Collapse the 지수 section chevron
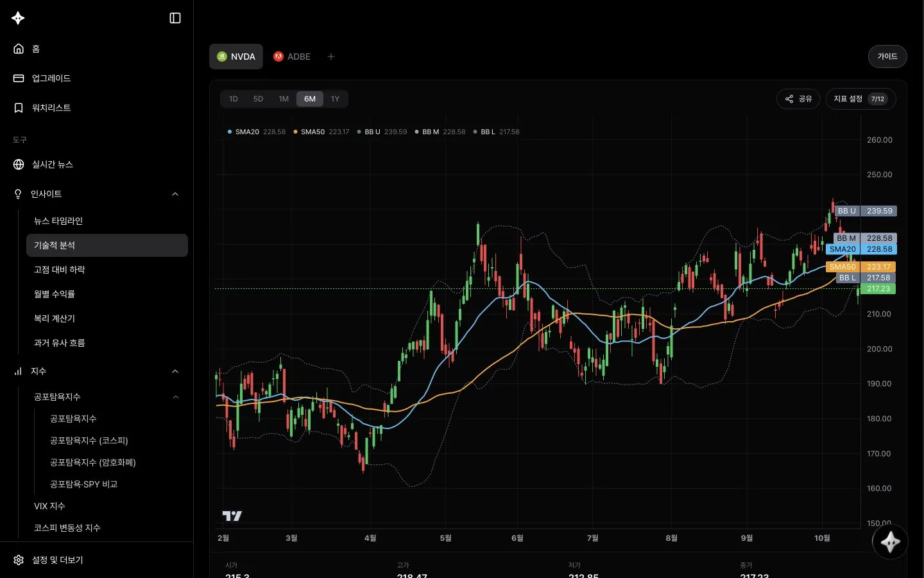924x578 pixels. point(175,371)
